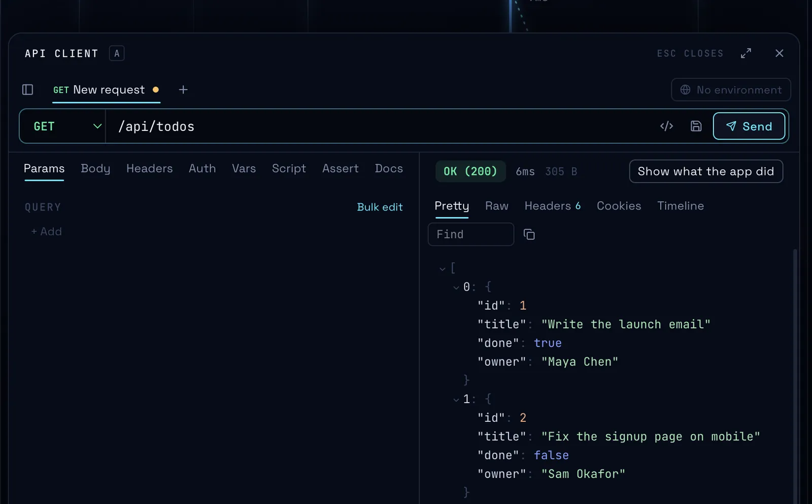Click the "Maya Chen" owner value
Image resolution: width=812 pixels, height=504 pixels.
coord(580,362)
